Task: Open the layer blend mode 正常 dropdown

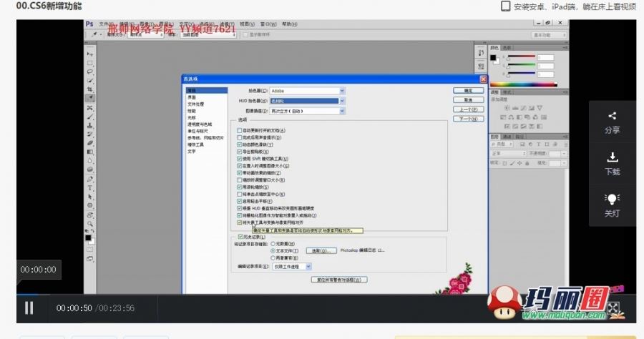Action: 509,154
